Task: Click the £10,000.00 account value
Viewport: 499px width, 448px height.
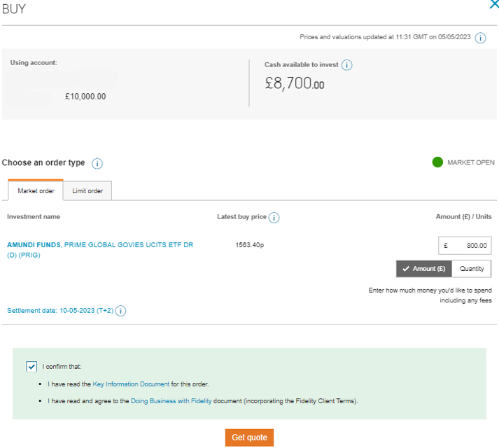Action: [x=85, y=97]
